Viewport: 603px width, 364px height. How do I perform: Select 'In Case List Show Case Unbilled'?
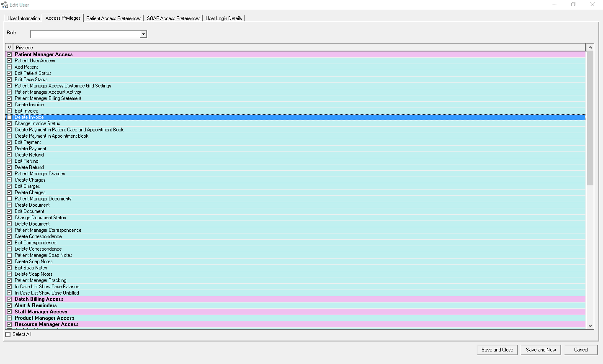pos(295,293)
